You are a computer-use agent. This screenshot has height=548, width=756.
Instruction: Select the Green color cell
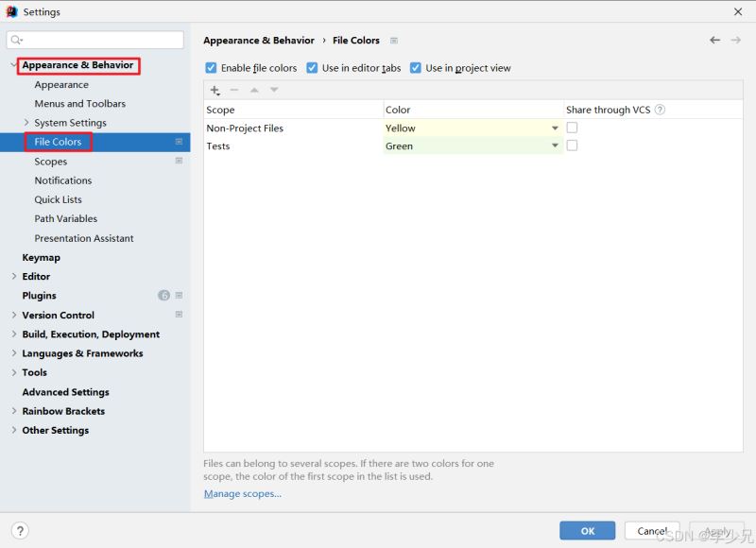coord(472,146)
